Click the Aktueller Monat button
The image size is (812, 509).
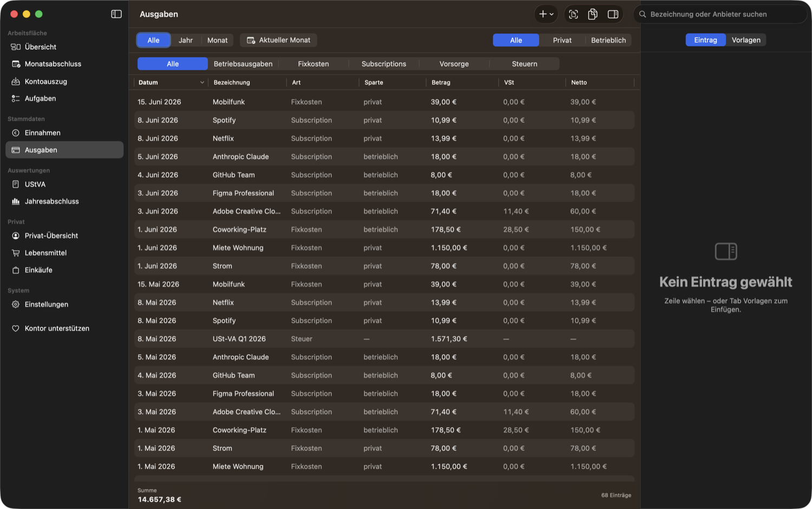tap(279, 40)
